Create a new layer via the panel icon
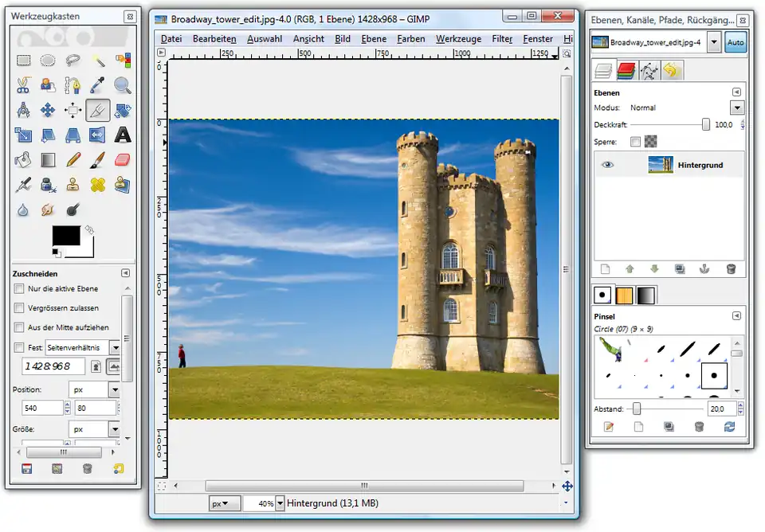This screenshot has height=532, width=765. click(603, 268)
